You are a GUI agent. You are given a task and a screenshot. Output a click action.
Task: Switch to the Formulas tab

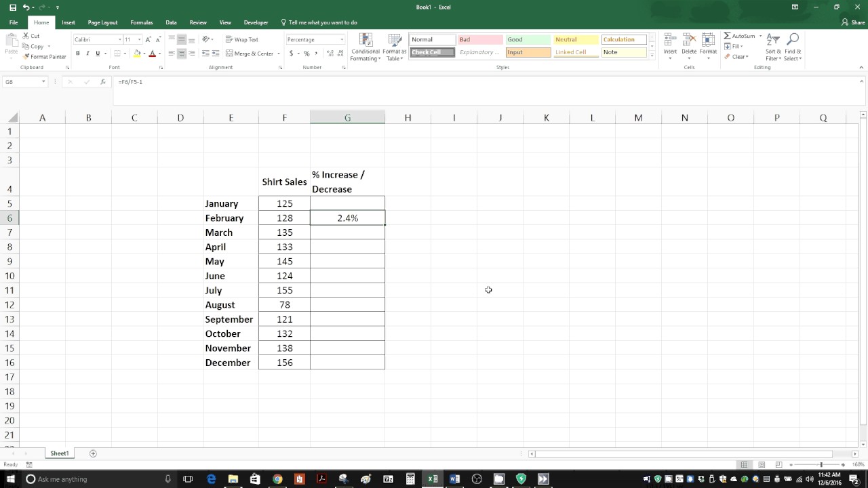[x=142, y=22]
